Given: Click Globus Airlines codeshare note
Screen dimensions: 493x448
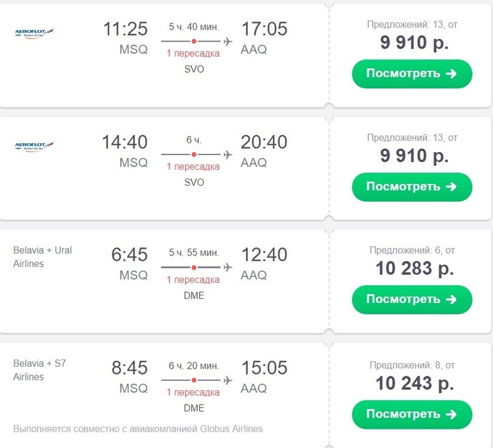Looking at the screenshot, I should click(138, 429).
